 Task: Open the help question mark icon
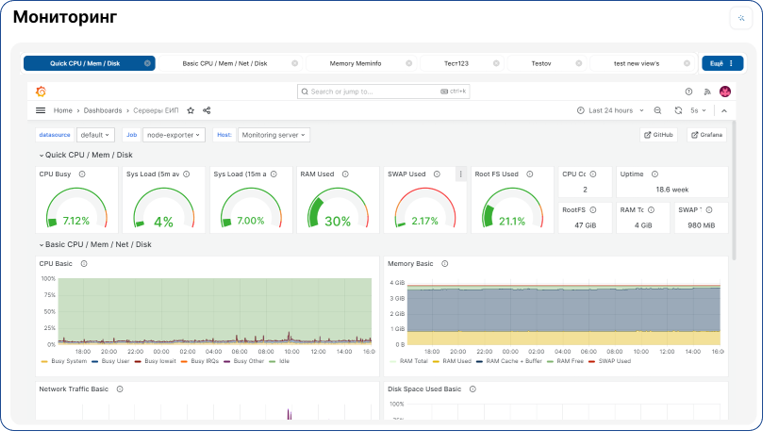688,92
